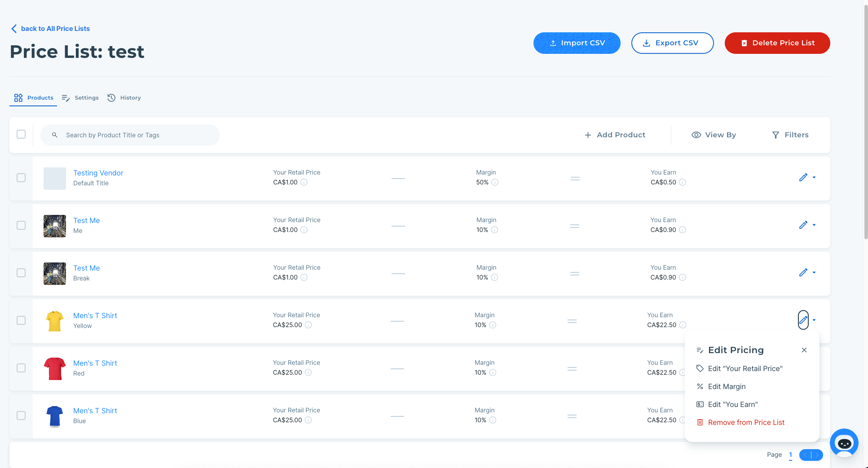
Task: Click the pencil edit icon for Test Me Break
Action: [x=803, y=273]
